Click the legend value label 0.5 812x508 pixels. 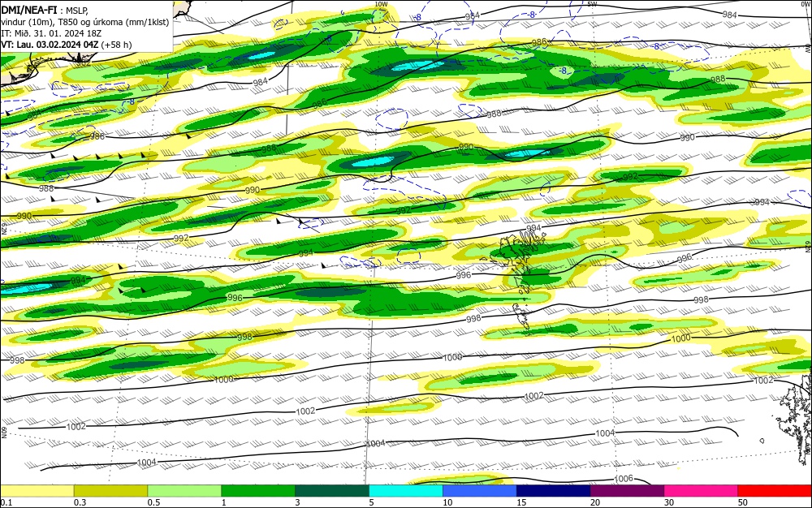click(153, 502)
